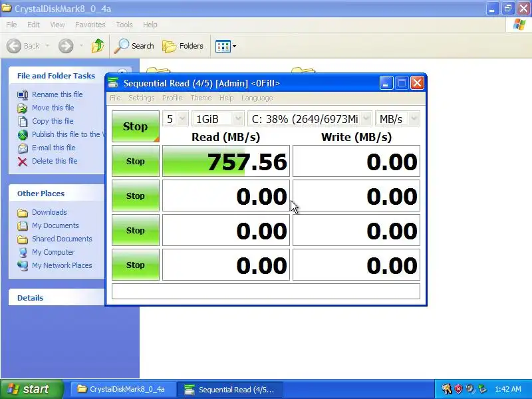
Task: Click the bottom row Stop button
Action: point(136,265)
